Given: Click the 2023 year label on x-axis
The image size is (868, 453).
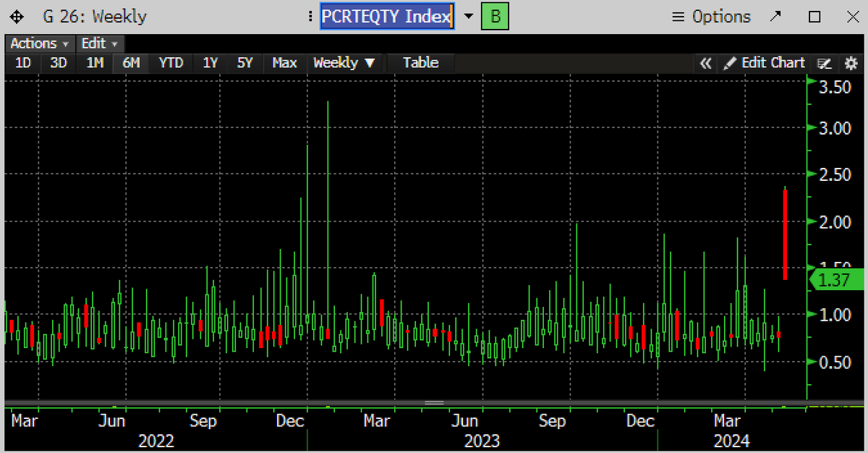Looking at the screenshot, I should [x=482, y=441].
